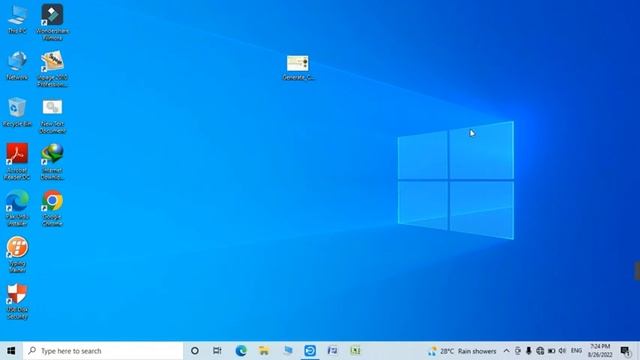Select the New Text Document file
Screen dimensions: 640x360
(x=52, y=116)
